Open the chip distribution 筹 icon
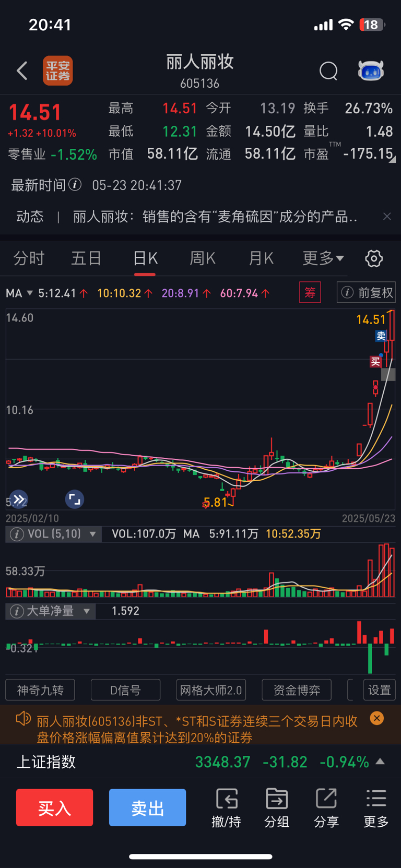 tap(310, 292)
